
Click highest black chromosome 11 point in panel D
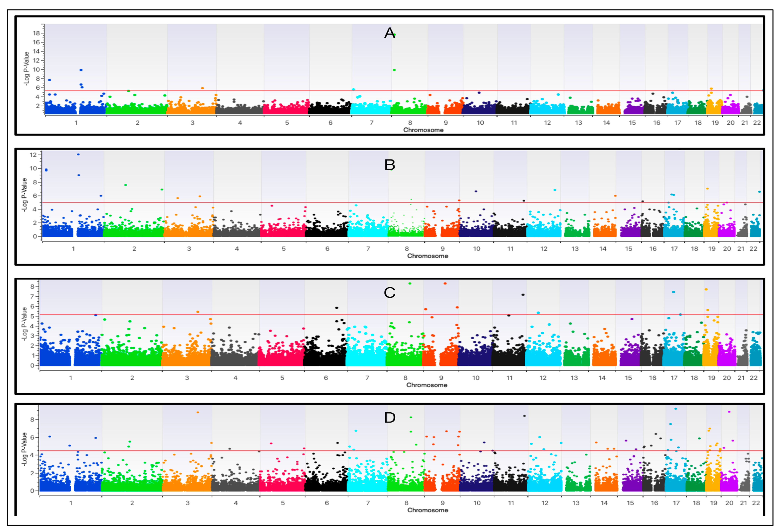(x=524, y=416)
